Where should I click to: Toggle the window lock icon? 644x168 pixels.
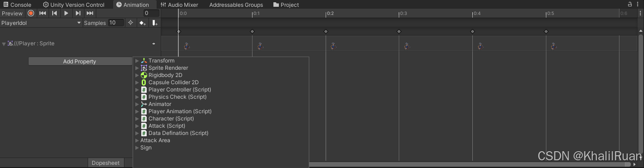(630, 4)
